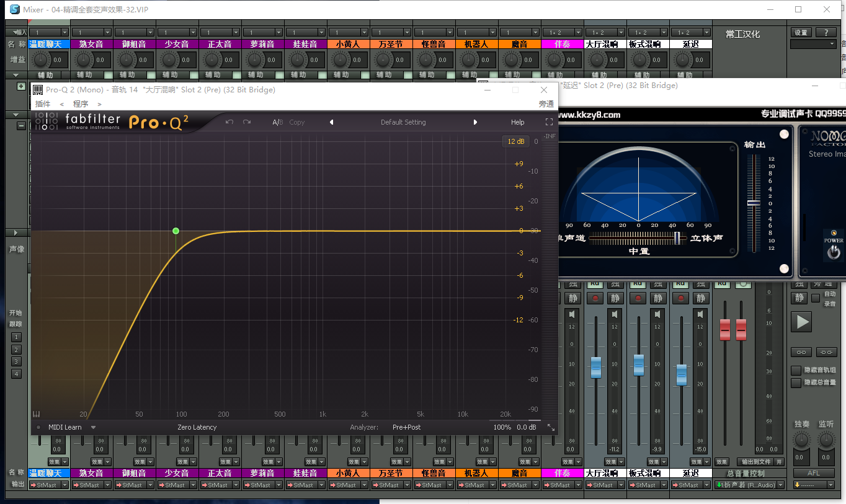Select track group 4 button
Image resolution: width=846 pixels, height=504 pixels.
(x=17, y=374)
